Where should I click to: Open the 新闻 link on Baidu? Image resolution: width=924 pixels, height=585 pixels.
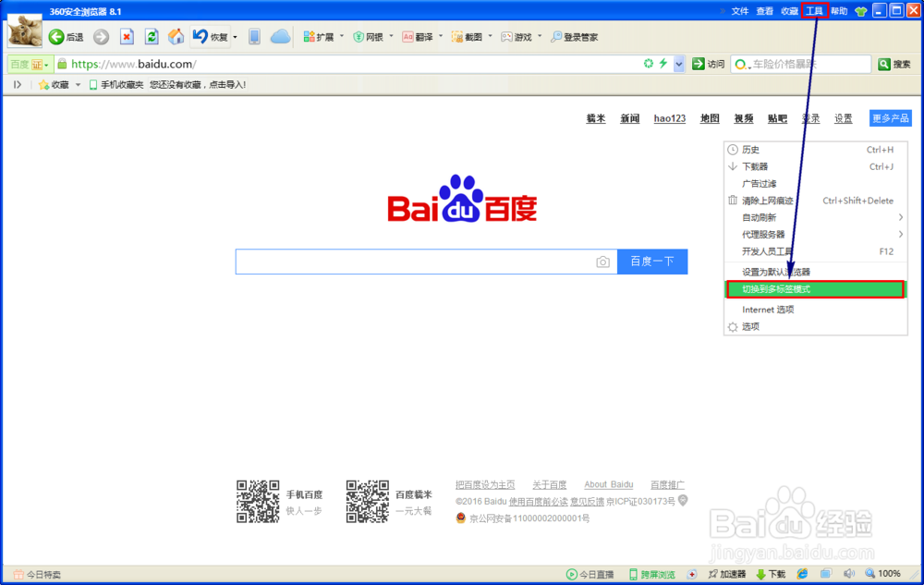630,118
